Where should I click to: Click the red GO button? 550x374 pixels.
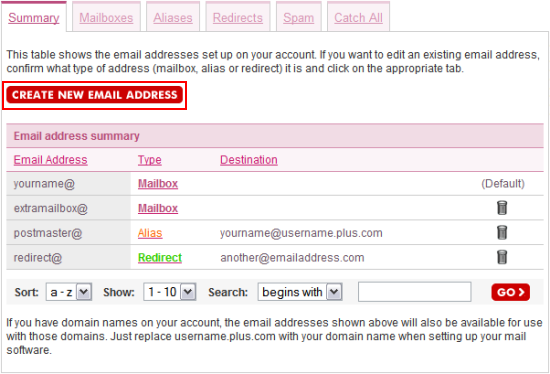pos(510,292)
